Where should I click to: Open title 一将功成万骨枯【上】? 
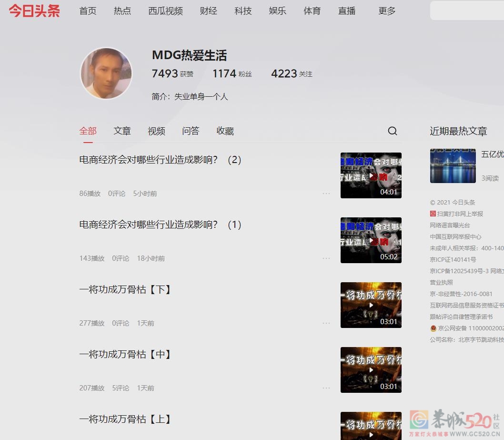pyautogui.click(x=125, y=419)
